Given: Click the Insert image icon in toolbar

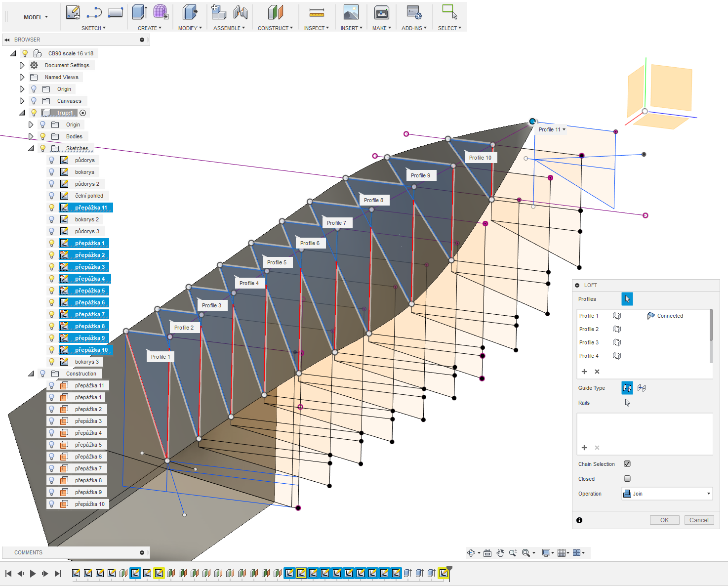Looking at the screenshot, I should click(351, 12).
